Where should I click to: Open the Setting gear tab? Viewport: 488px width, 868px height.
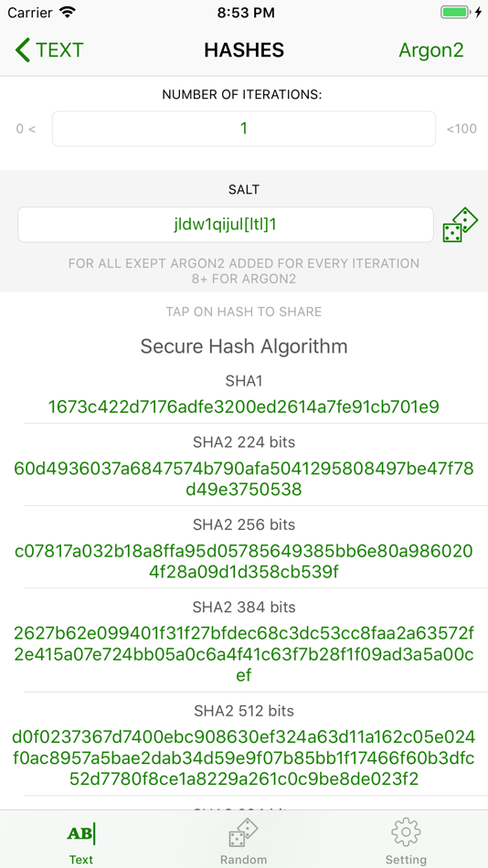[406, 832]
